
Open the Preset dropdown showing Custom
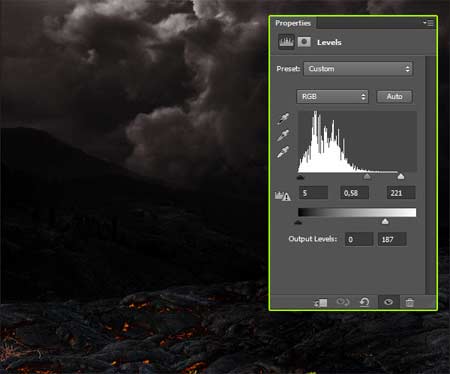pyautogui.click(x=358, y=69)
